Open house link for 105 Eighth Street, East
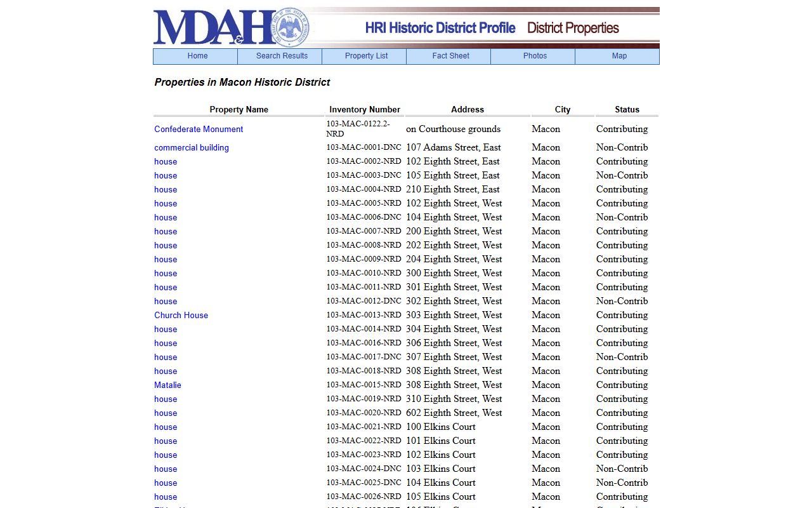Image resolution: width=812 pixels, height=508 pixels. click(166, 175)
